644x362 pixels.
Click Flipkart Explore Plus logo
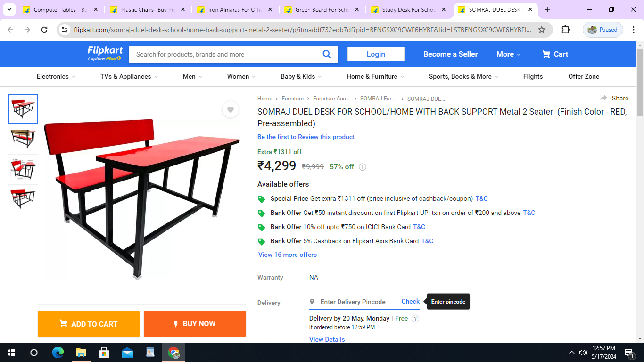105,53
